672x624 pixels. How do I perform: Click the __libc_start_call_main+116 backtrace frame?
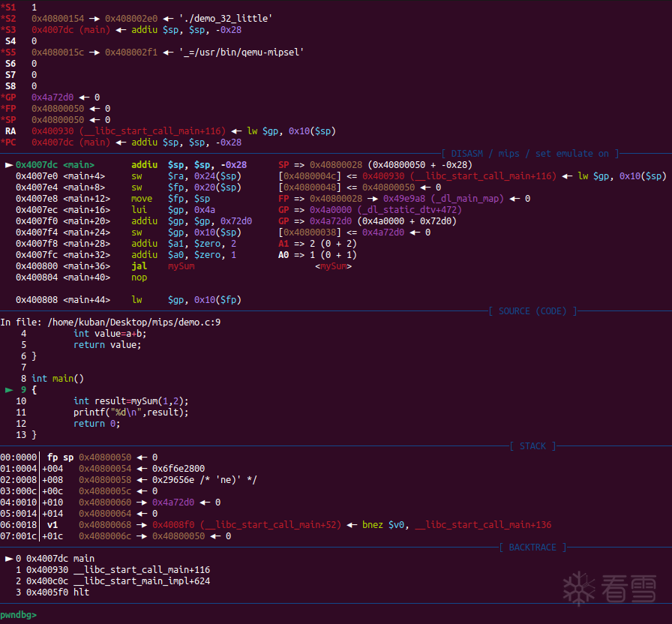click(112, 570)
